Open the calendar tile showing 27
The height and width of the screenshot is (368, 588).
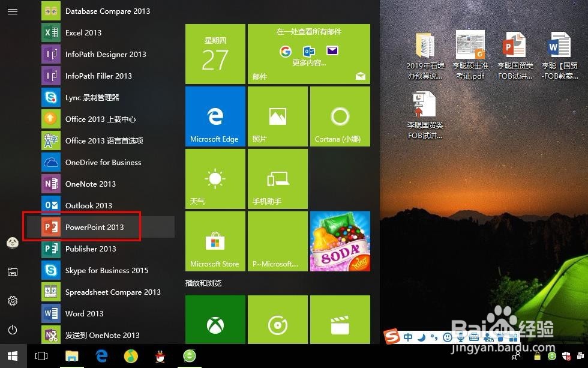(x=215, y=54)
